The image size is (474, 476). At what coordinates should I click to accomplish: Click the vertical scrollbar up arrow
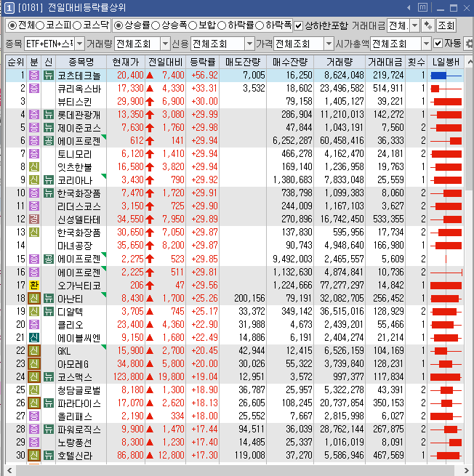[x=470, y=62]
